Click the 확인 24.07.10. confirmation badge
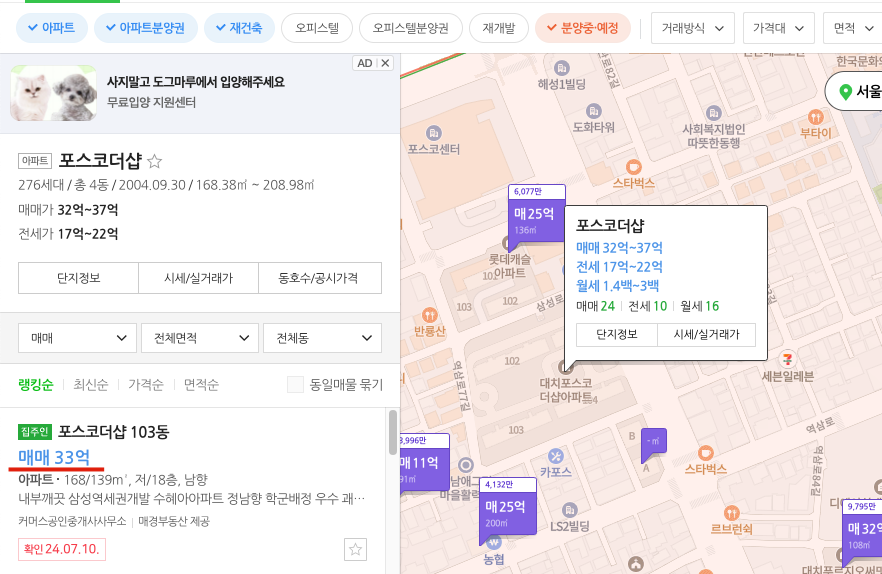Image resolution: width=882 pixels, height=574 pixels. pyautogui.click(x=62, y=549)
